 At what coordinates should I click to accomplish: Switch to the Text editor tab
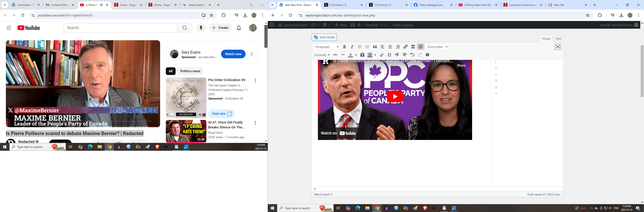[x=558, y=38]
